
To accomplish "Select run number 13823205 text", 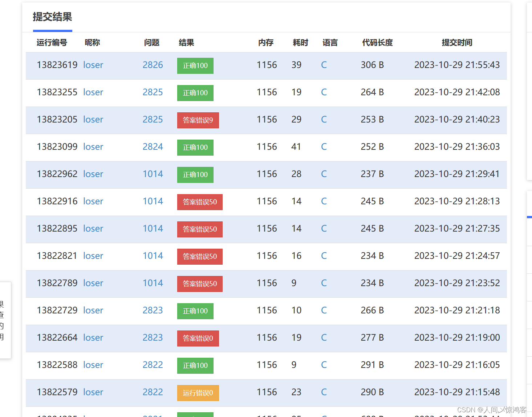I will point(57,120).
